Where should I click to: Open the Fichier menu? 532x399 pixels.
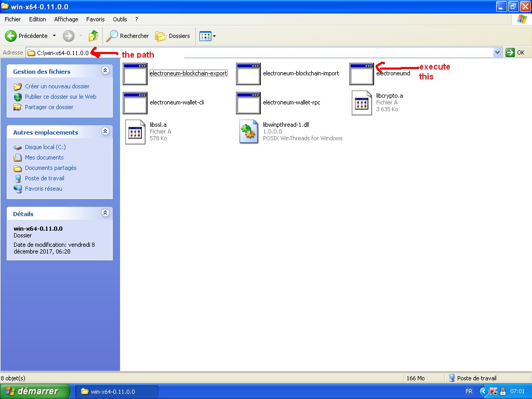click(12, 19)
